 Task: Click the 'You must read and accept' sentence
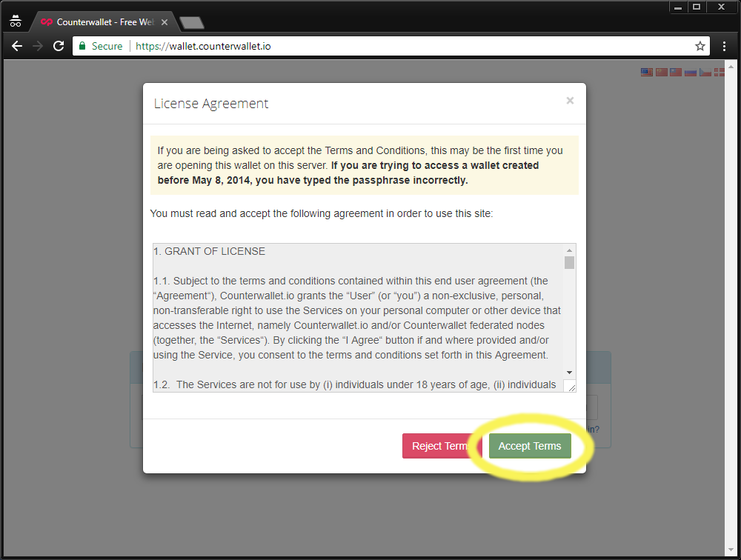[322, 213]
